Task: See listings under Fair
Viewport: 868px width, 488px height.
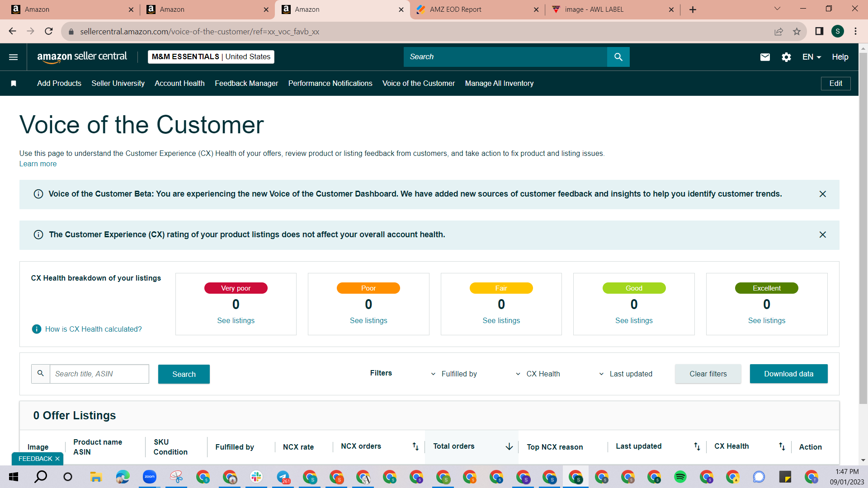Action: [x=501, y=320]
